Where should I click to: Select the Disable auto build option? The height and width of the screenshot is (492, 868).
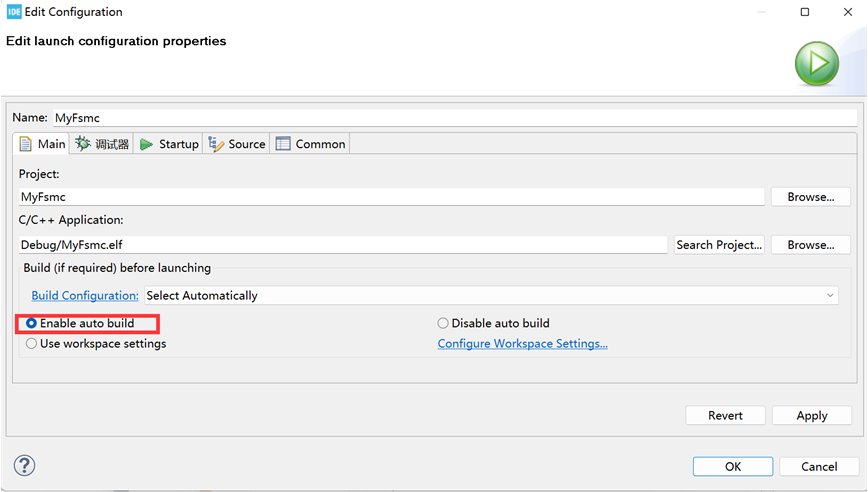(x=443, y=324)
